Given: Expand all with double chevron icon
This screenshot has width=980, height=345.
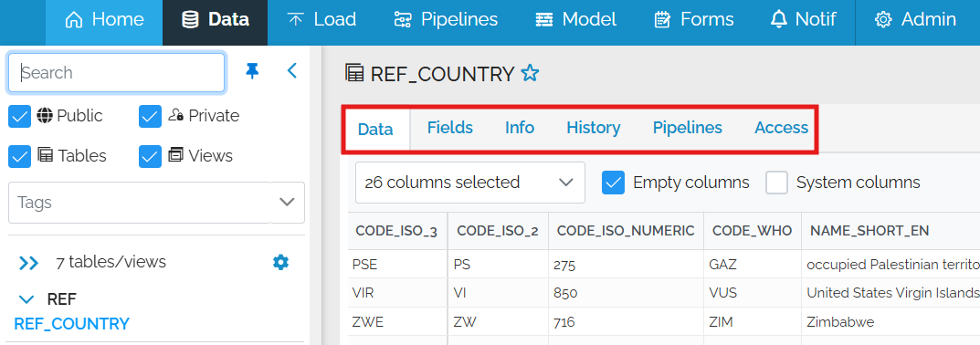Looking at the screenshot, I should pyautogui.click(x=28, y=263).
